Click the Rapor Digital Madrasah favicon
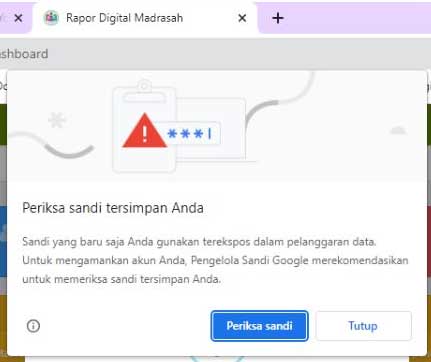The height and width of the screenshot is (362, 431). [x=51, y=18]
